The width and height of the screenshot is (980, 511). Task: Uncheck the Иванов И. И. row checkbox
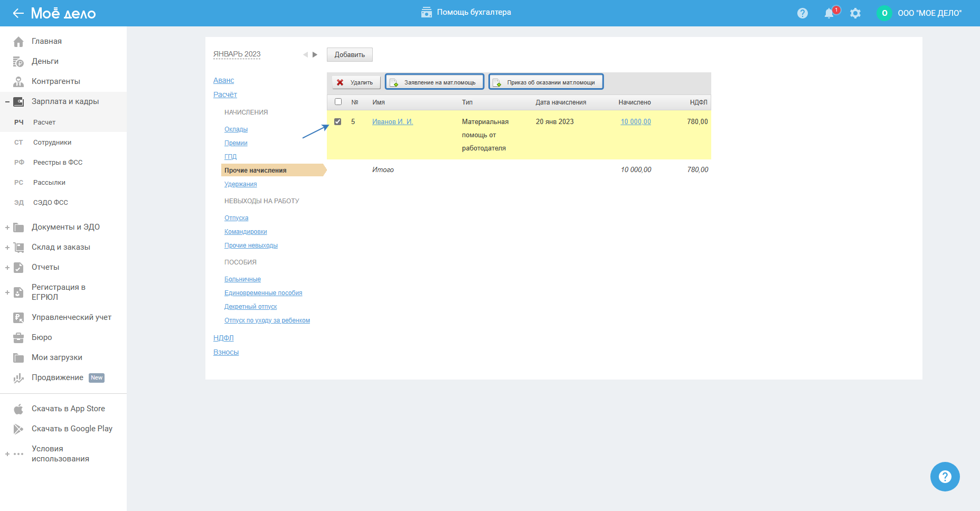click(338, 122)
